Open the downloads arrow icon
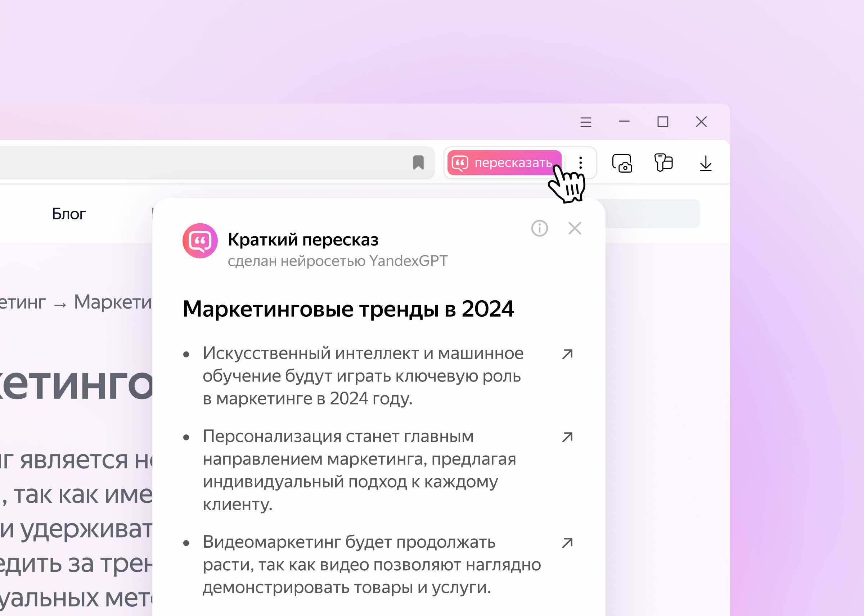Viewport: 864px width, 616px height. (705, 164)
